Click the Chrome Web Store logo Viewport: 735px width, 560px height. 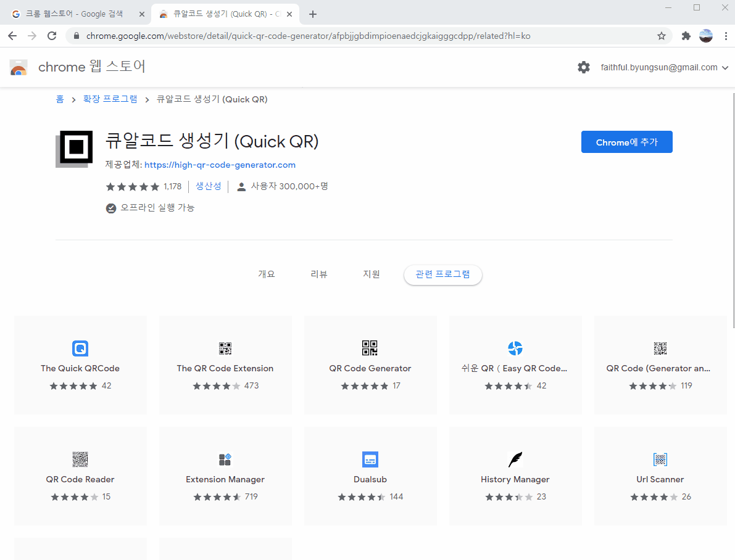click(19, 67)
